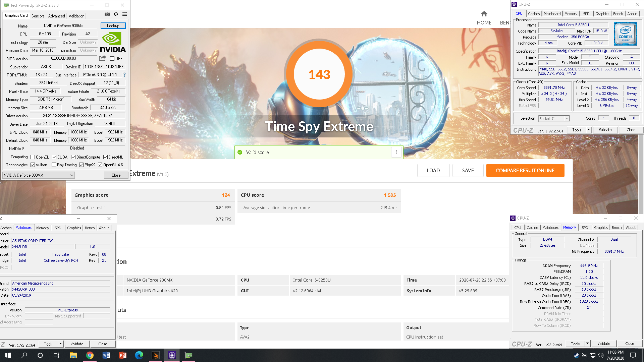
Task: Open PowerPoint from the taskbar
Action: [122, 355]
